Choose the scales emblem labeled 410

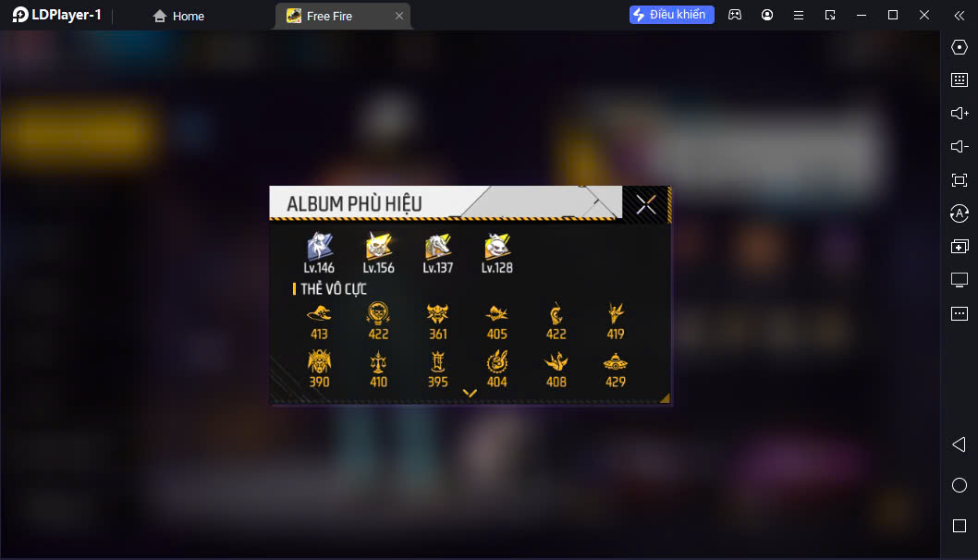pos(379,361)
